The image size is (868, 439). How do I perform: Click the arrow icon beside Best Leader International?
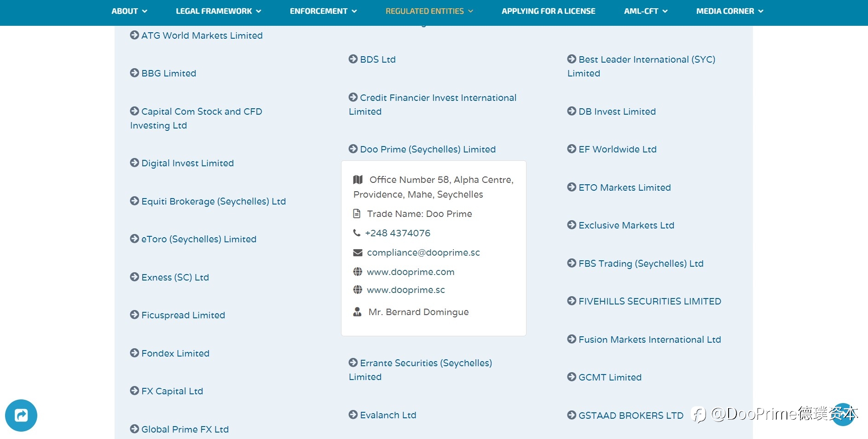[572, 59]
